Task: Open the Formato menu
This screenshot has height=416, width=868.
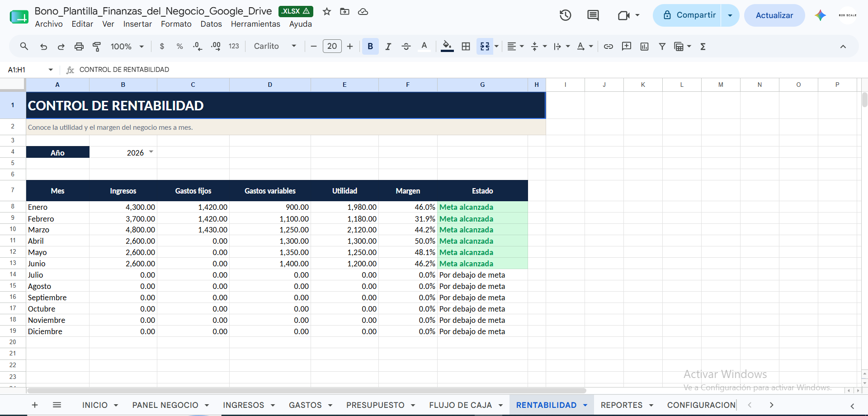Action: click(x=176, y=24)
